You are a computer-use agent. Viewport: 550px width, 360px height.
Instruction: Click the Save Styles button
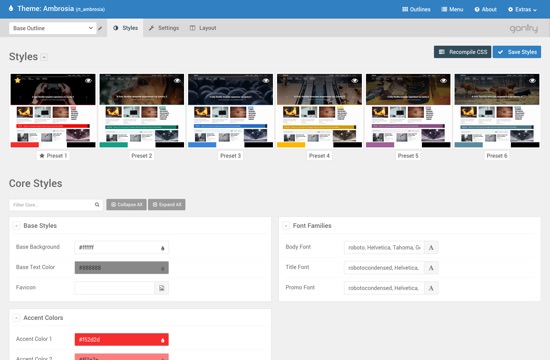[517, 52]
